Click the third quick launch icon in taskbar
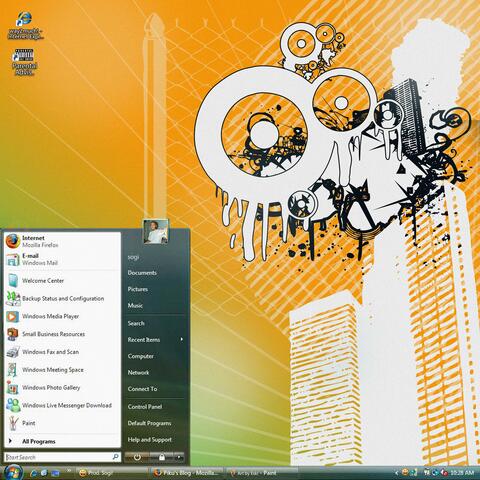This screenshot has height=480, width=480. pyautogui.click(x=55, y=473)
